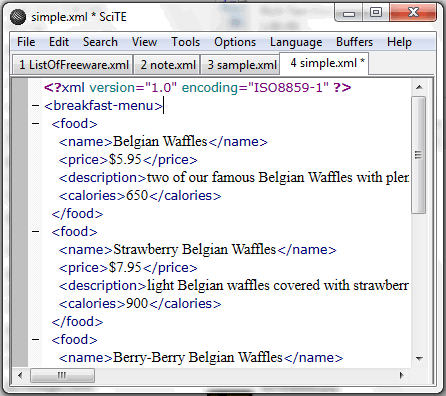Click the opening <food> tag before Strawberry
The image size is (446, 396).
coord(74,232)
